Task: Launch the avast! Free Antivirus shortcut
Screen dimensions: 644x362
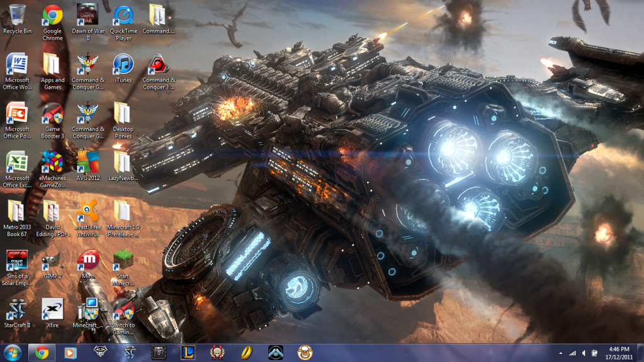Action: 88,218
